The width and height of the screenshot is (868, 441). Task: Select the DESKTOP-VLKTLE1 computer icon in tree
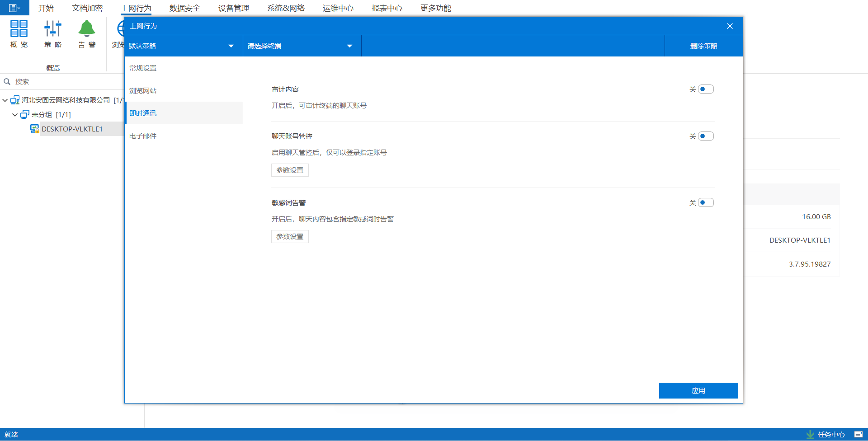[x=34, y=129]
